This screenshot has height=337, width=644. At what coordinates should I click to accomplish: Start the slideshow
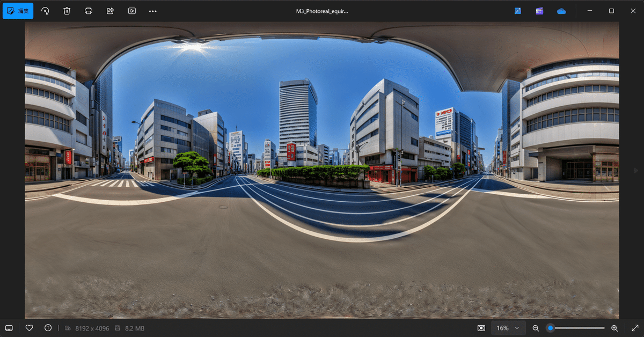coord(131,11)
